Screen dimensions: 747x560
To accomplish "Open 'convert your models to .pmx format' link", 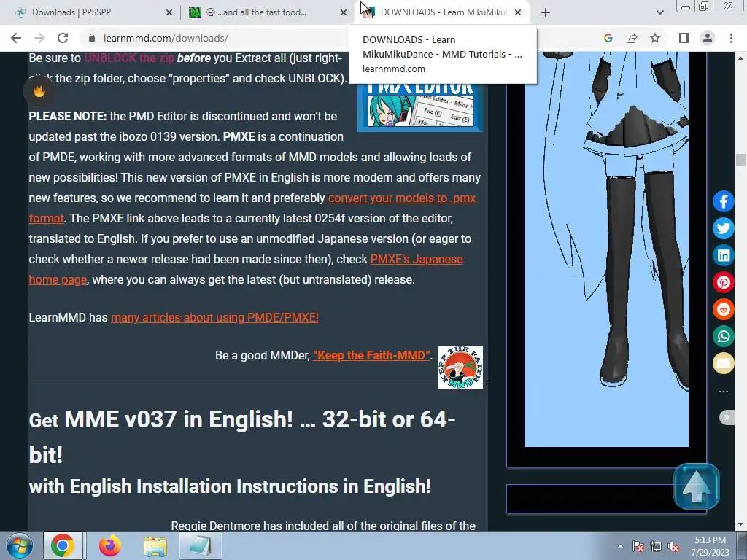I will coord(402,198).
